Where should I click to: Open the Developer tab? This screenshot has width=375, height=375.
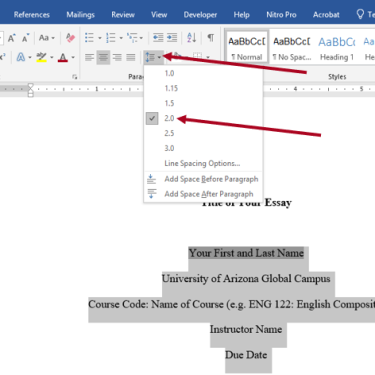(200, 15)
